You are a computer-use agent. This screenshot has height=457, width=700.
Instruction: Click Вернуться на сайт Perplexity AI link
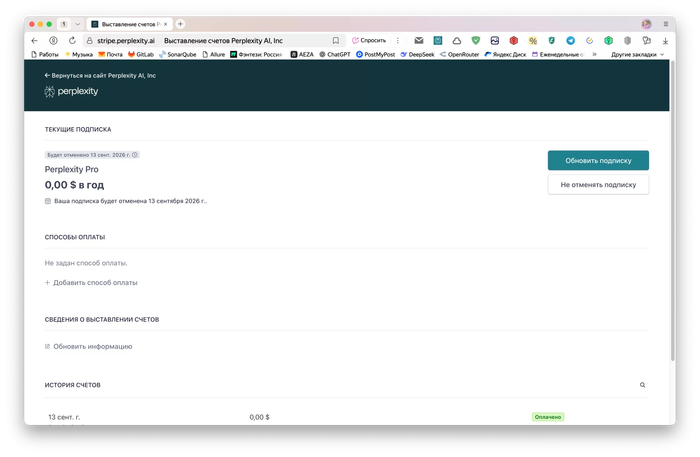[x=100, y=75]
